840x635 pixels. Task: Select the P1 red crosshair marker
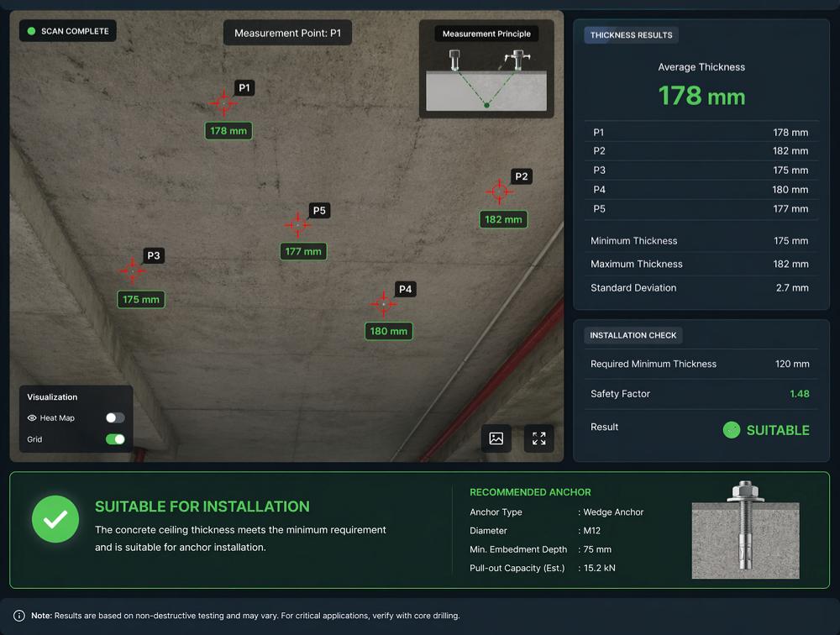coord(223,102)
